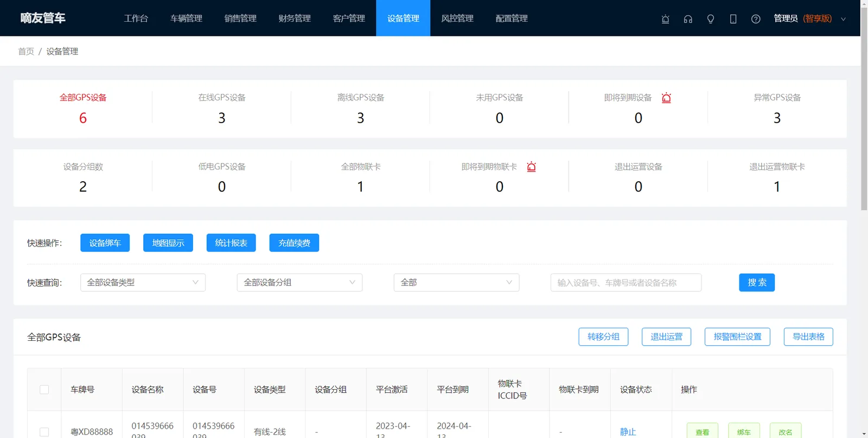Click the 静止 device status link
The width and height of the screenshot is (868, 438).
pyautogui.click(x=628, y=432)
